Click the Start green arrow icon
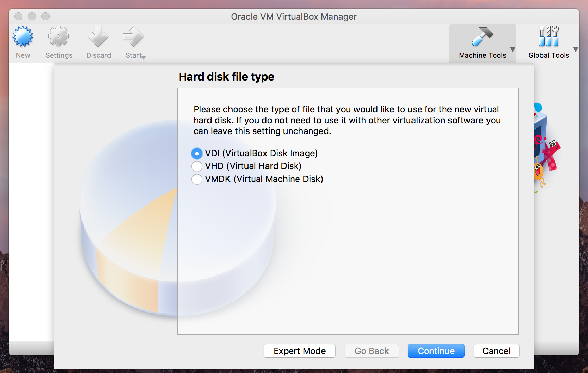Image resolution: width=588 pixels, height=373 pixels. [x=133, y=36]
